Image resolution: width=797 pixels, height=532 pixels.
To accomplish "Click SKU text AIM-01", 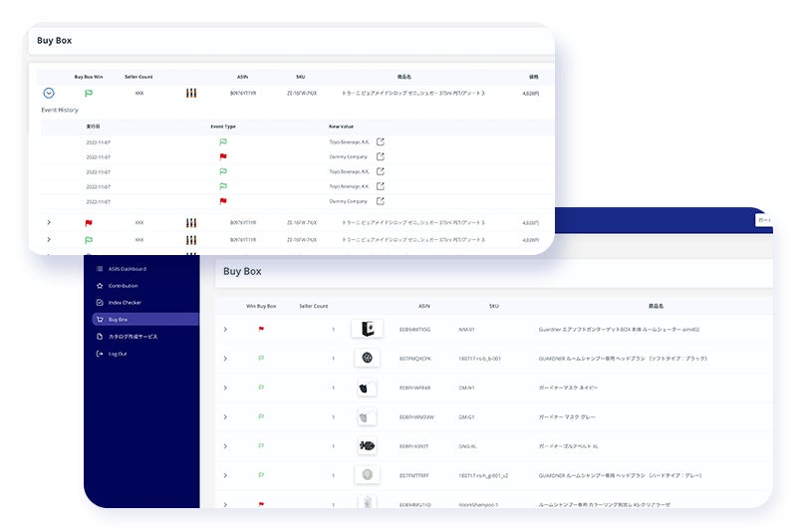I will point(466,330).
